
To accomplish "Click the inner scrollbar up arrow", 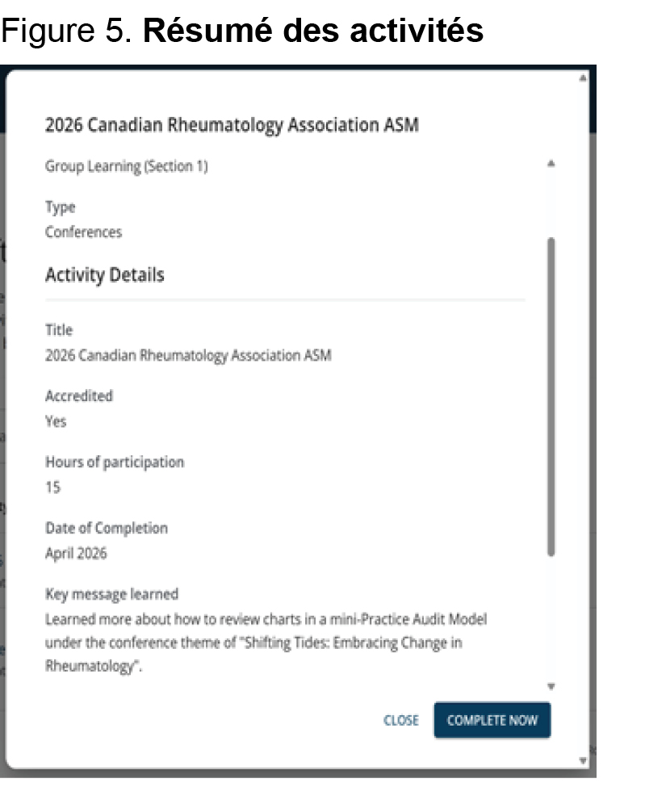I will coord(551,164).
